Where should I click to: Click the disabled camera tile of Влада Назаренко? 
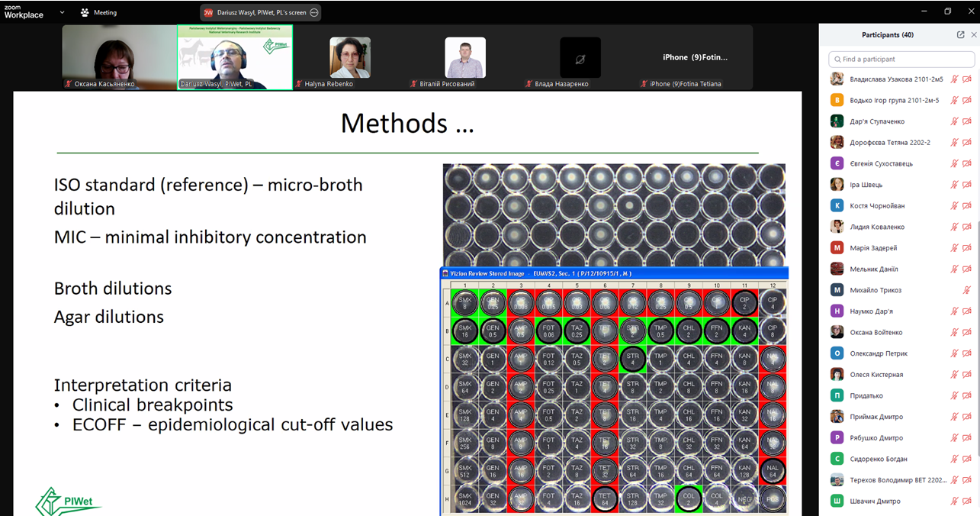pyautogui.click(x=580, y=58)
